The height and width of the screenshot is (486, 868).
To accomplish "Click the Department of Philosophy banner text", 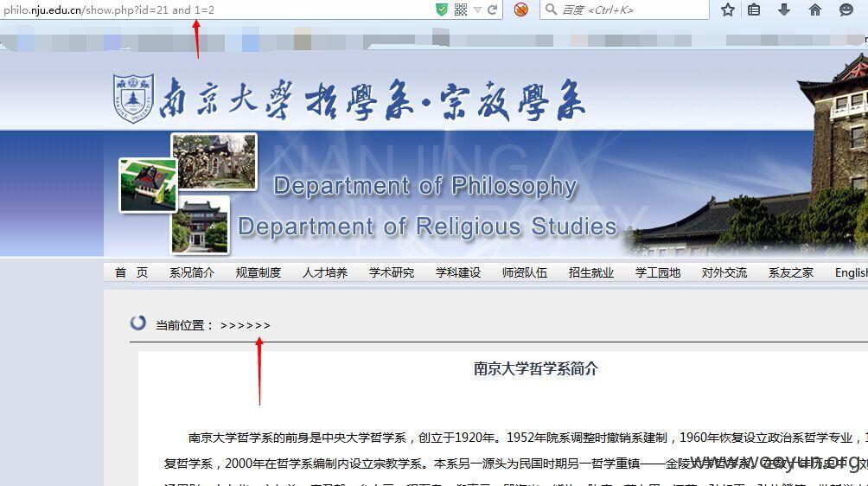I will pos(425,186).
